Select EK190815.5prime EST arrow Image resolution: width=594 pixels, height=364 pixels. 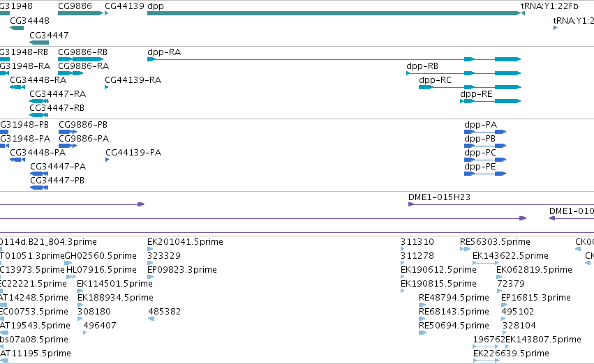pos(402,291)
